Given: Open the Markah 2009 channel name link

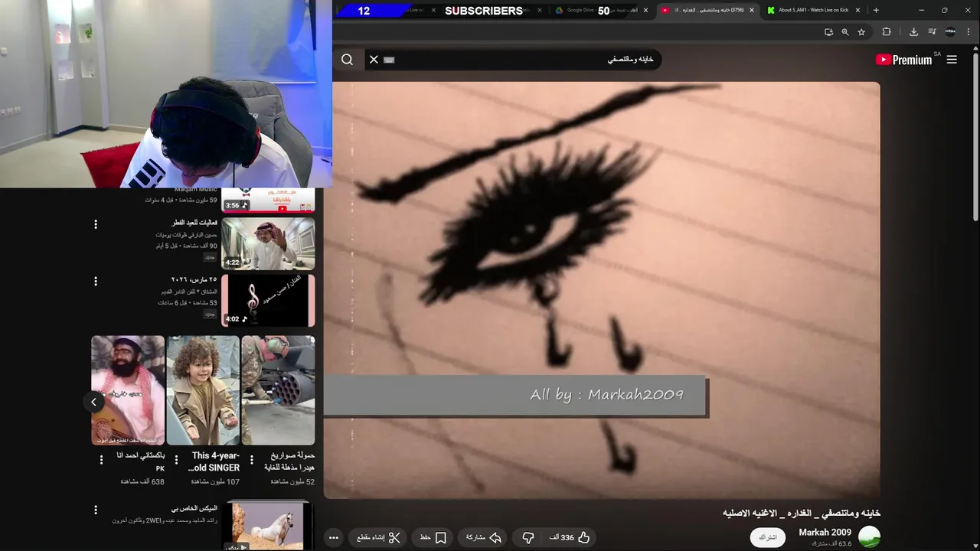Looking at the screenshot, I should click(825, 533).
